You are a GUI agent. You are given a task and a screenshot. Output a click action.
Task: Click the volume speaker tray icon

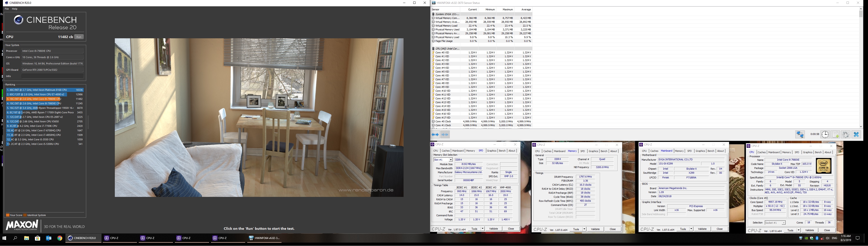point(828,238)
